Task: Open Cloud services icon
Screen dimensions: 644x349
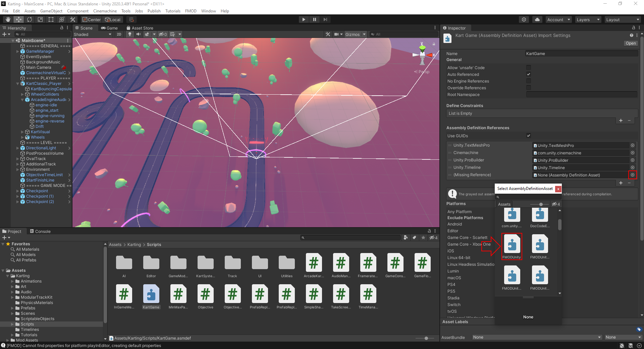Action: coord(537,19)
